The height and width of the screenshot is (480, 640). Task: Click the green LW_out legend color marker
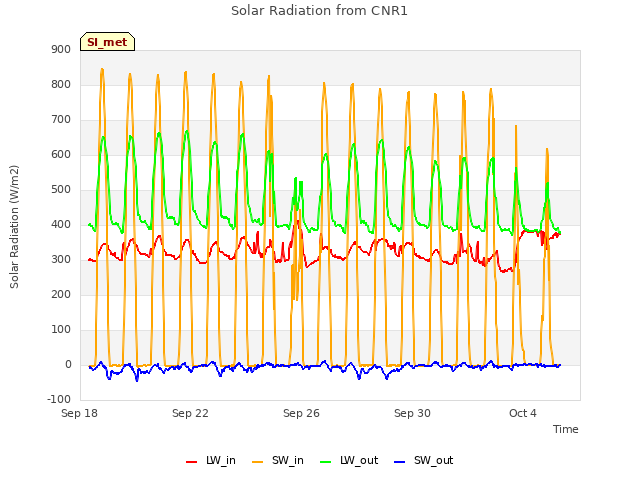click(326, 462)
